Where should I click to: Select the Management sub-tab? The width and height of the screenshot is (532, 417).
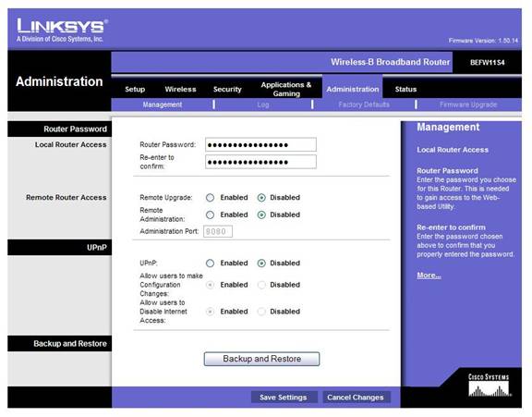(x=163, y=104)
